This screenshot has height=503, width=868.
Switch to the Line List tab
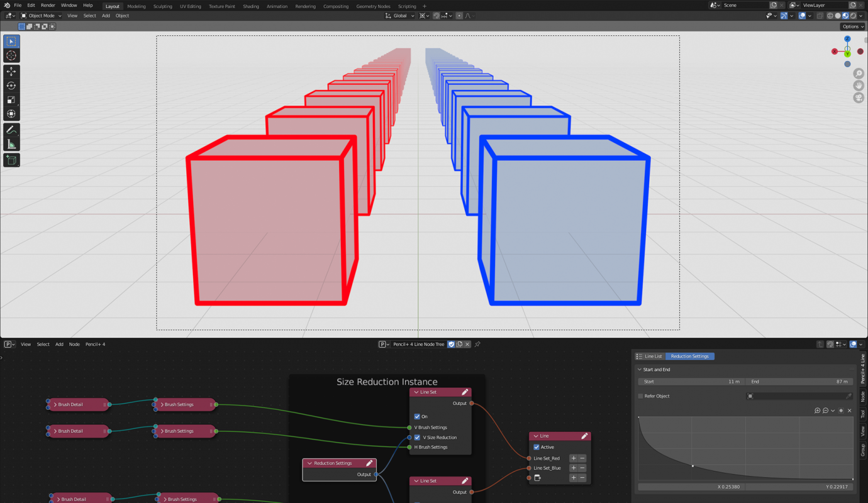coord(653,356)
